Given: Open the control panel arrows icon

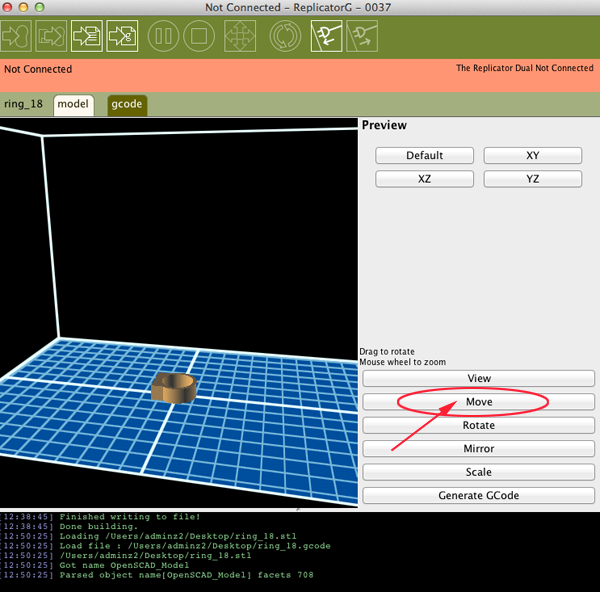Looking at the screenshot, I should point(240,36).
